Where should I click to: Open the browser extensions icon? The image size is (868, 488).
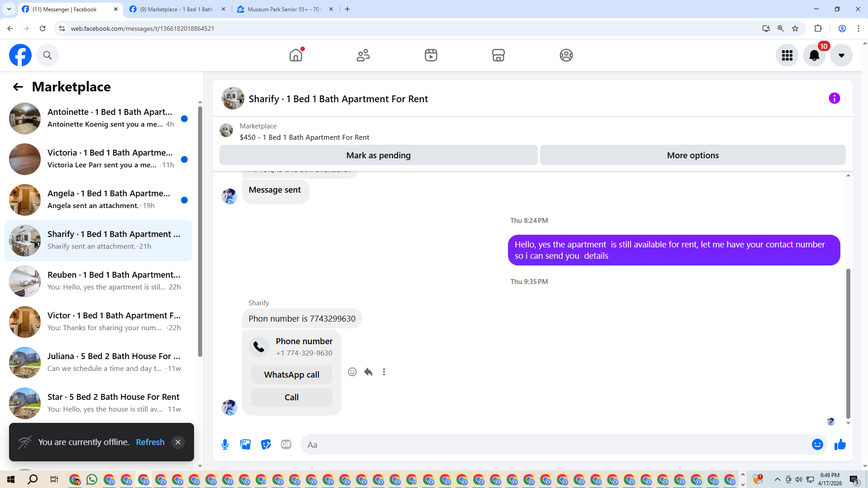click(x=818, y=28)
